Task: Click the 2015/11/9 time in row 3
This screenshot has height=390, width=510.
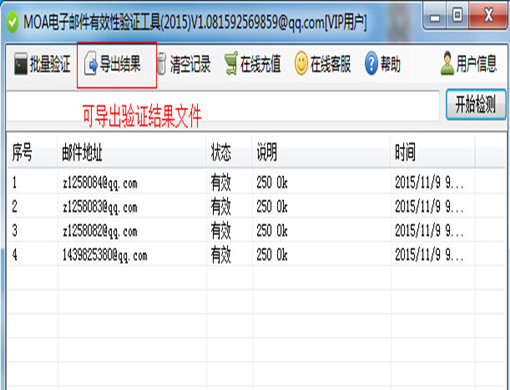Action: pyautogui.click(x=429, y=231)
